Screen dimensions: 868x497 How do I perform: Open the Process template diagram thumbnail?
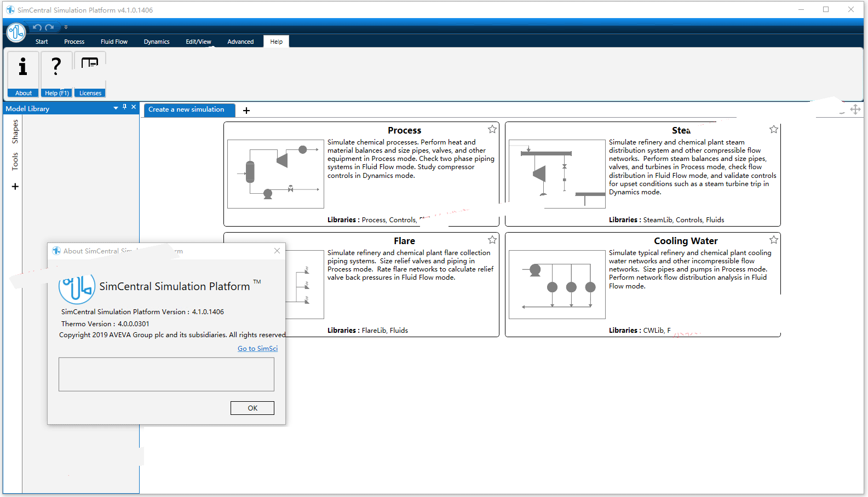pyautogui.click(x=275, y=174)
